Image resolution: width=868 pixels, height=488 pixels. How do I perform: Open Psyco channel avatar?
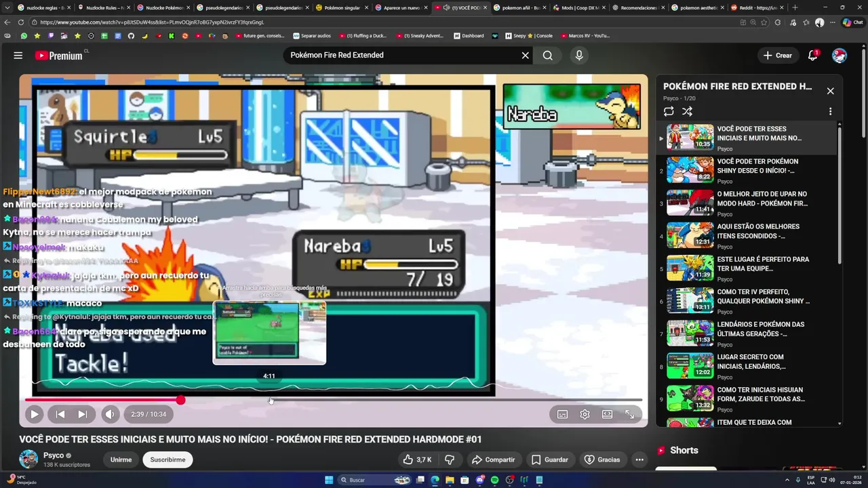tap(28, 459)
